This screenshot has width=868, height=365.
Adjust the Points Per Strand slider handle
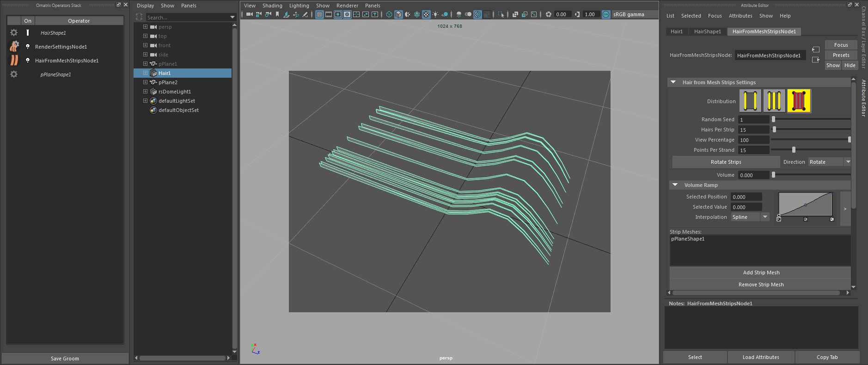click(x=794, y=150)
